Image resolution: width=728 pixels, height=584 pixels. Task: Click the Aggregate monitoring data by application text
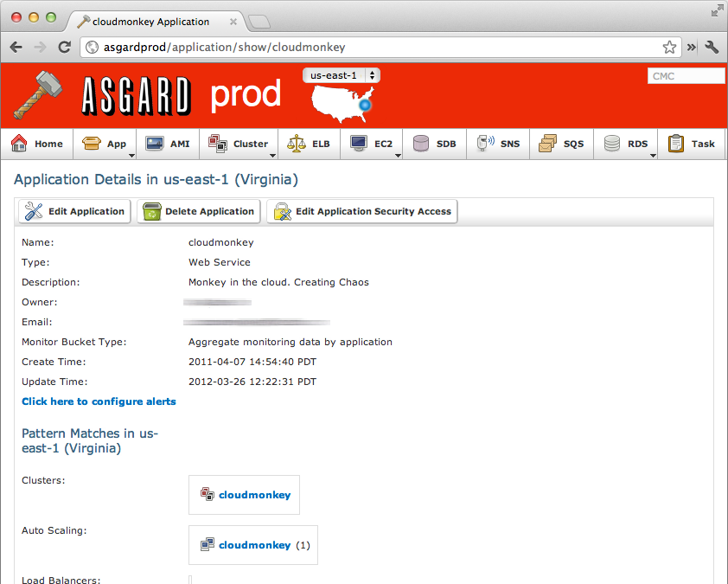291,342
